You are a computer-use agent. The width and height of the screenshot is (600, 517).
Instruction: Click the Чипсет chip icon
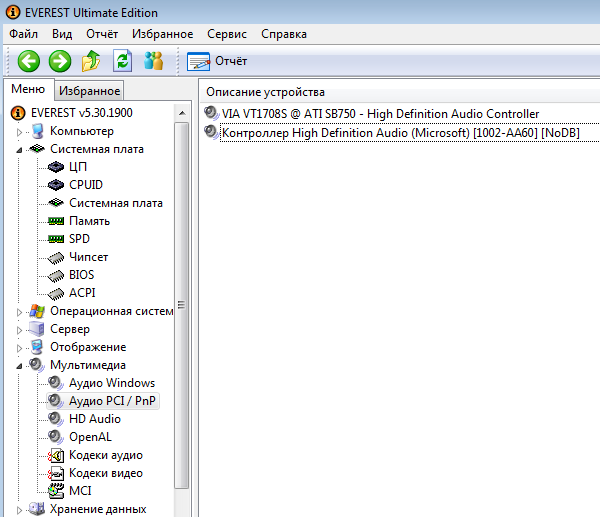(56, 258)
